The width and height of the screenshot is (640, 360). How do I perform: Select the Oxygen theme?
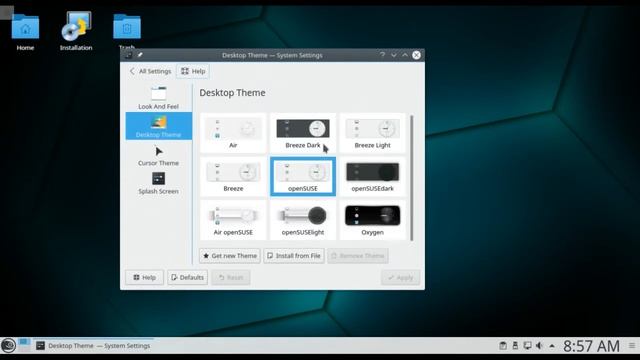pos(373,220)
